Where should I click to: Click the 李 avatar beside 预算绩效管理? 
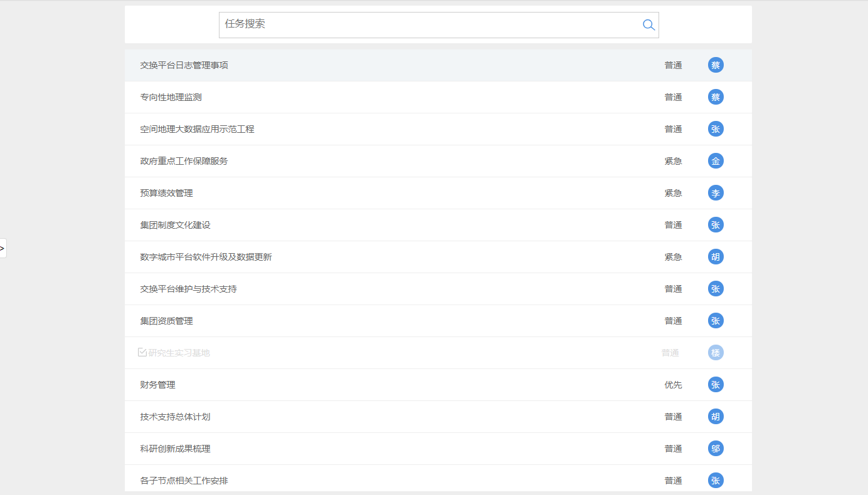(x=716, y=193)
